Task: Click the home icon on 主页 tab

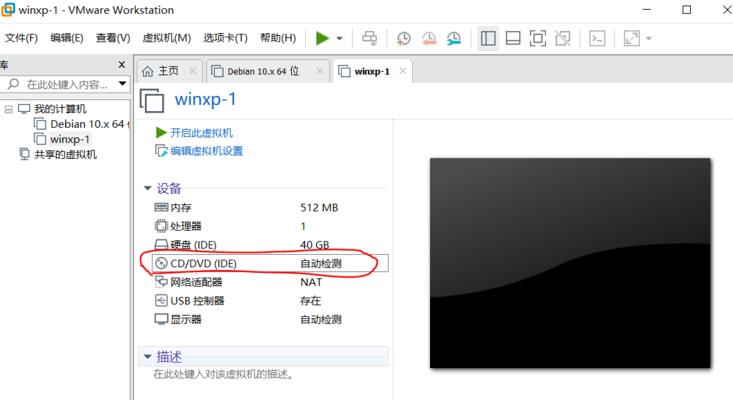Action: tap(148, 71)
